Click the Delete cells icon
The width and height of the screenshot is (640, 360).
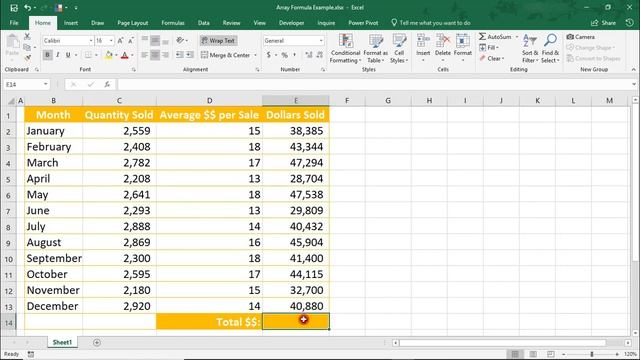tap(442, 41)
